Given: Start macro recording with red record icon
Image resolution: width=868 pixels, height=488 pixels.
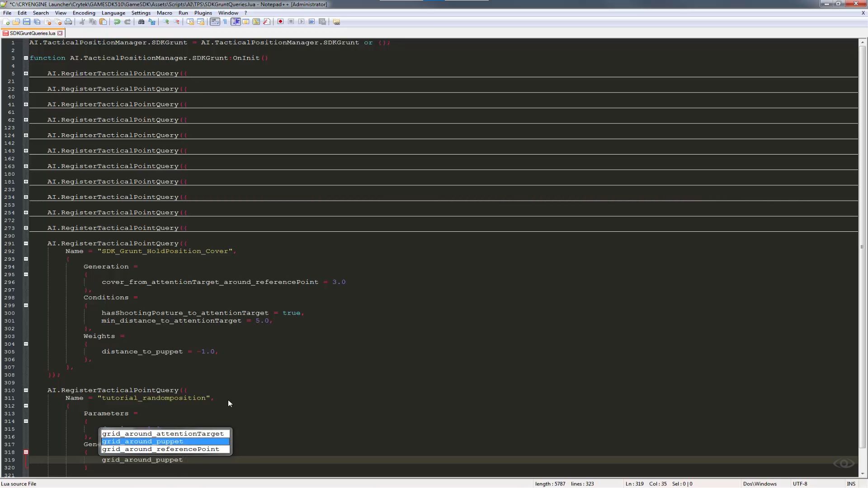Looking at the screenshot, I should 280,22.
